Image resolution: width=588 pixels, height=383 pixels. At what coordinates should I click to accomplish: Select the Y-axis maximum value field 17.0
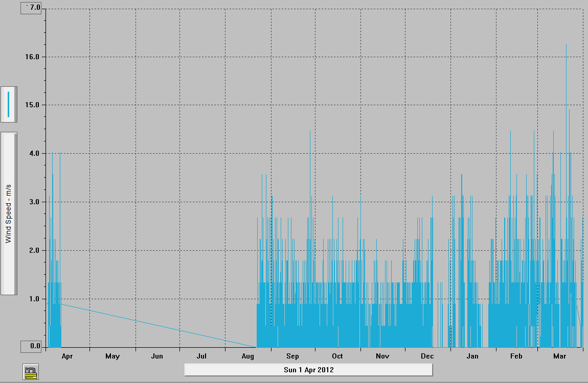point(32,8)
